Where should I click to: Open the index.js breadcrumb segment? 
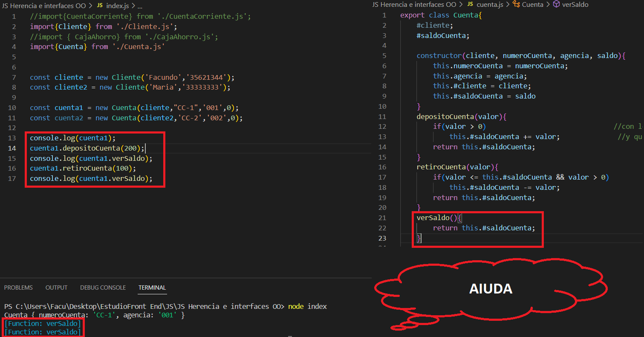tap(117, 6)
